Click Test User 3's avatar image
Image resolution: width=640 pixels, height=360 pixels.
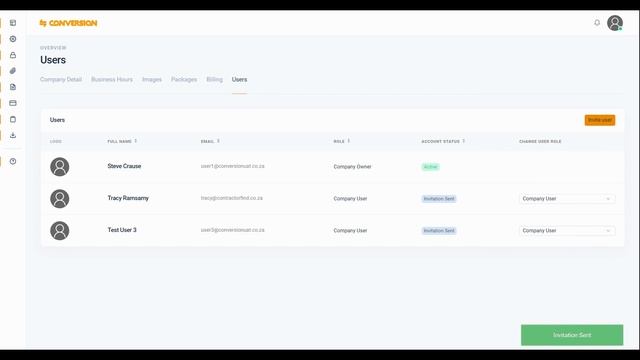(x=60, y=231)
